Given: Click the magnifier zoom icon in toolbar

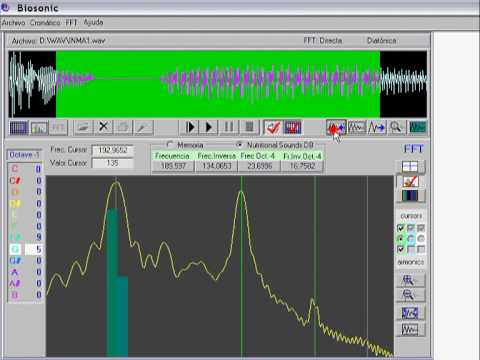Looking at the screenshot, I should point(396,127).
